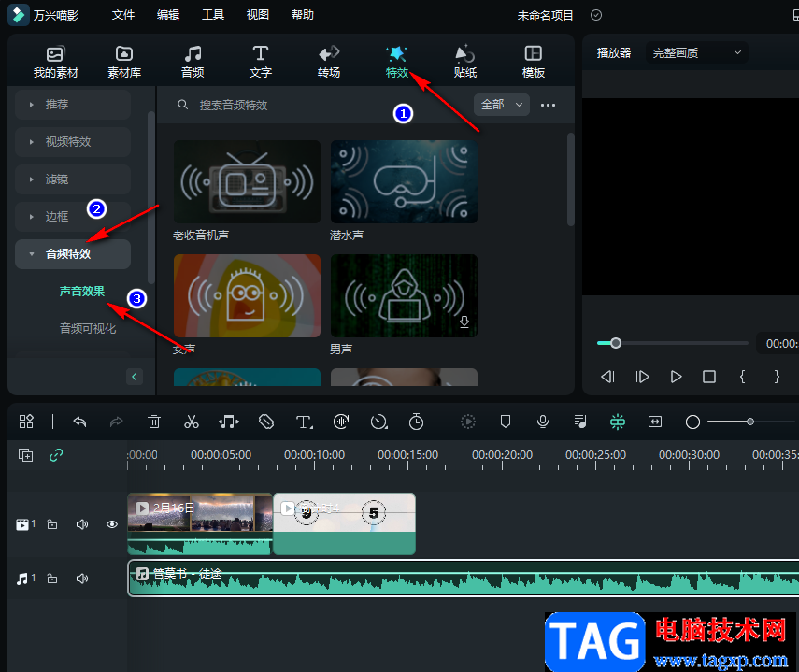Open the 完整画质 playback quality dropdown
799x672 pixels.
tap(696, 53)
